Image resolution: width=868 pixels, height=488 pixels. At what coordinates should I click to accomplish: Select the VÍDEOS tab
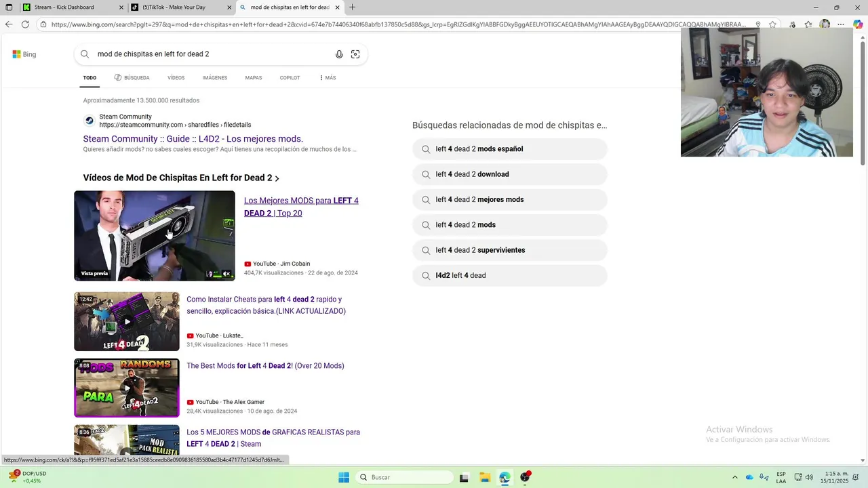coord(176,78)
